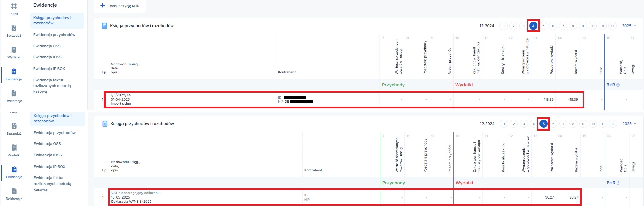
Task: Select month 3 in the lower ledger pager
Action: [x=524, y=124]
